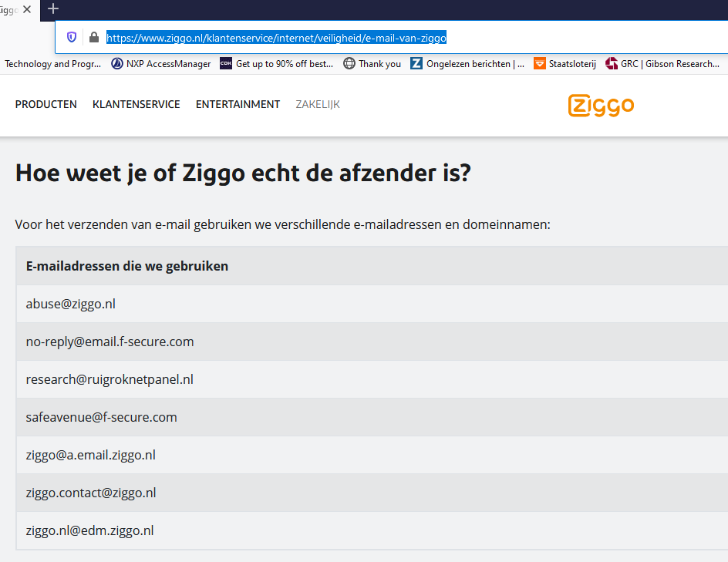This screenshot has height=562, width=728.
Task: Click the Z icon for Ongelezen berichten bookmark
Action: 416,63
